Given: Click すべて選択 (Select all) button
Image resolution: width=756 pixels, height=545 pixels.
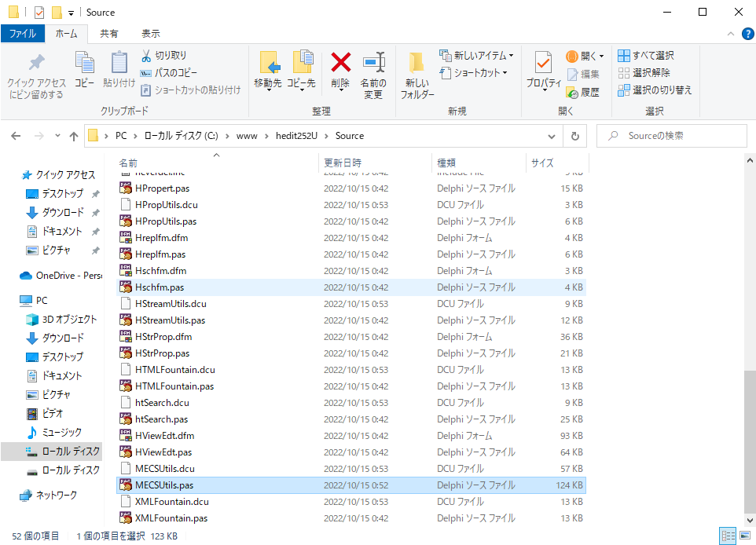Looking at the screenshot, I should click(x=646, y=56).
